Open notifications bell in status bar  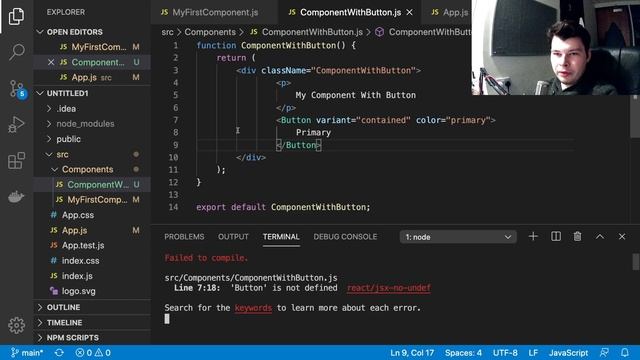(624, 353)
